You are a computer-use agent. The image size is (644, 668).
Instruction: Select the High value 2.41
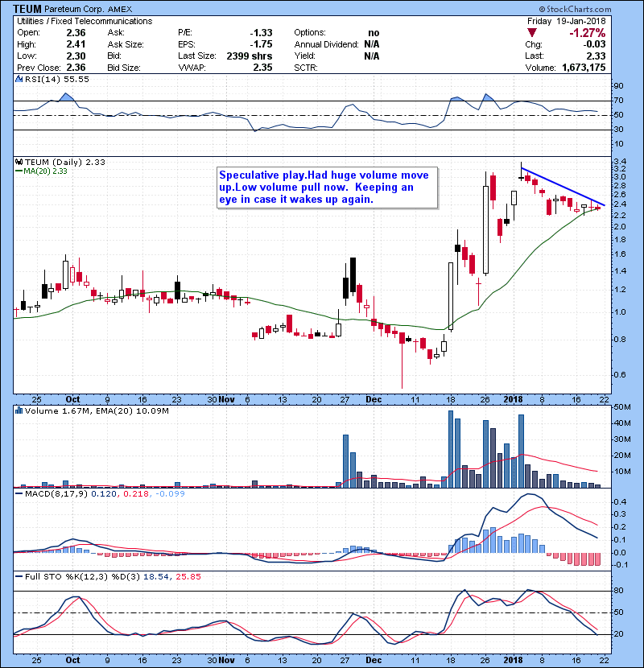pos(76,44)
